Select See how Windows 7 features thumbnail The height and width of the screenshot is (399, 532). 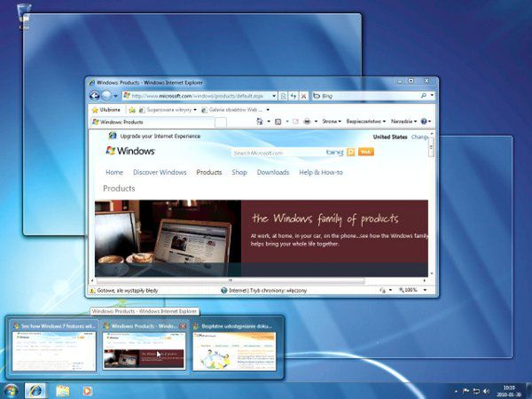click(53, 346)
